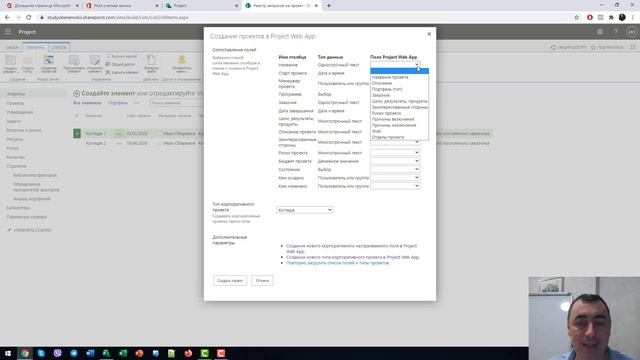This screenshot has height=360, width=640.
Task: Select 'Название проекта' from the open dropdown
Action: pyautogui.click(x=390, y=77)
